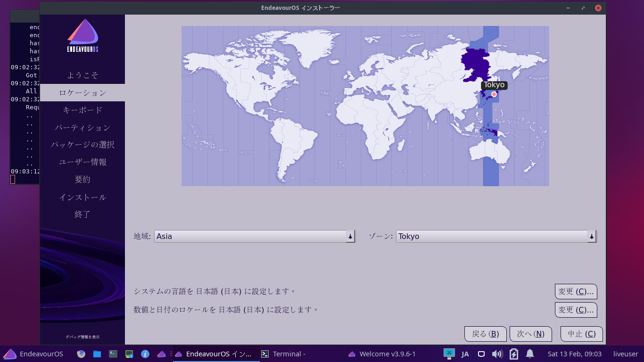Click the EndeavourOS logo panel launcher

[x=161, y=354]
